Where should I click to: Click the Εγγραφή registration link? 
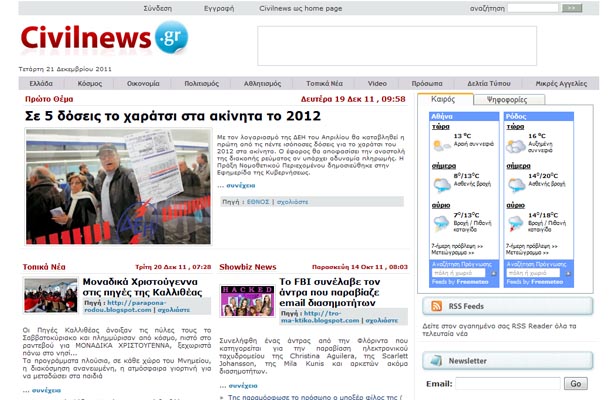tap(218, 7)
